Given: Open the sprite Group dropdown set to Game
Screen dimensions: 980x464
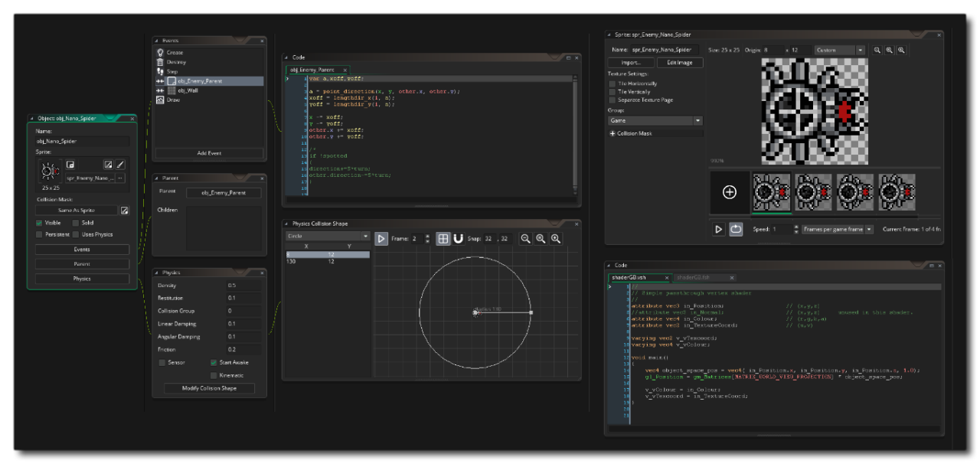Looking at the screenshot, I should click(x=655, y=120).
